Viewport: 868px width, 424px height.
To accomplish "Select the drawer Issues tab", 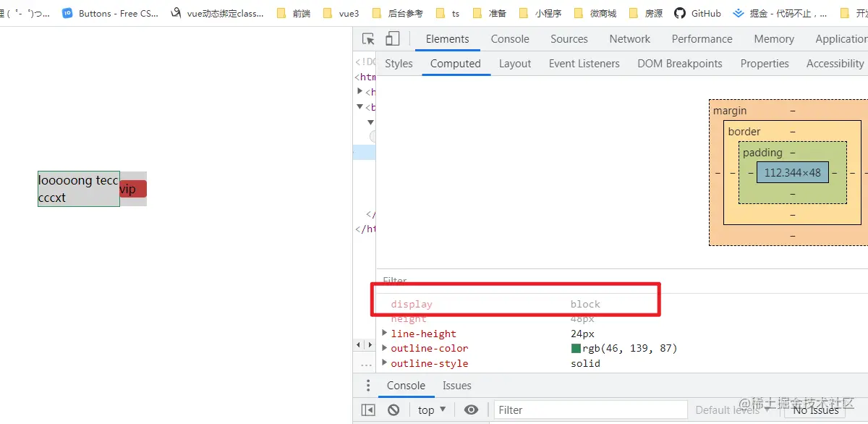I will (x=457, y=386).
